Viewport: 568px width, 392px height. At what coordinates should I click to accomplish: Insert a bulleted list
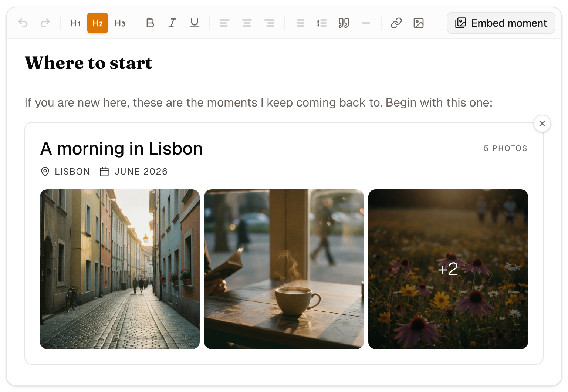[x=300, y=23]
